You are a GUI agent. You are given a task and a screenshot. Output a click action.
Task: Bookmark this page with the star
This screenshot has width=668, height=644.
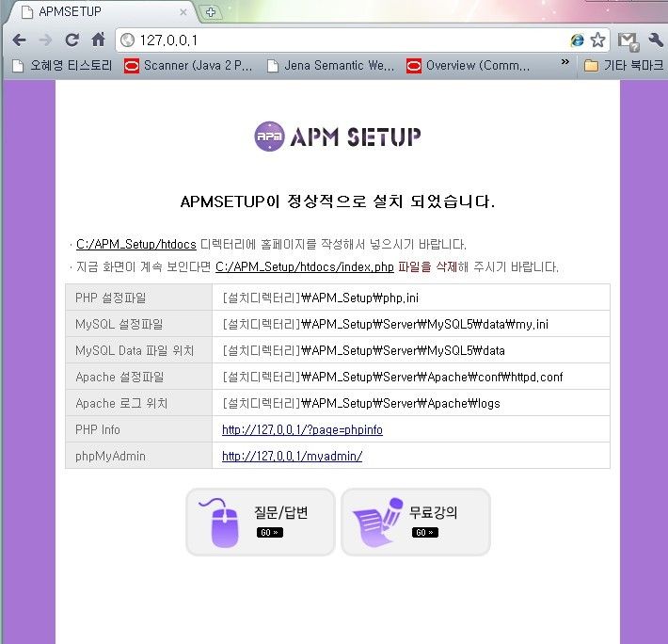point(597,40)
